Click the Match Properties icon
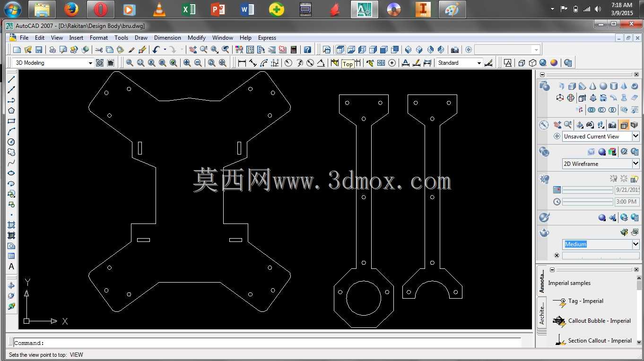Screen dimensions: 644x361 pos(131,50)
